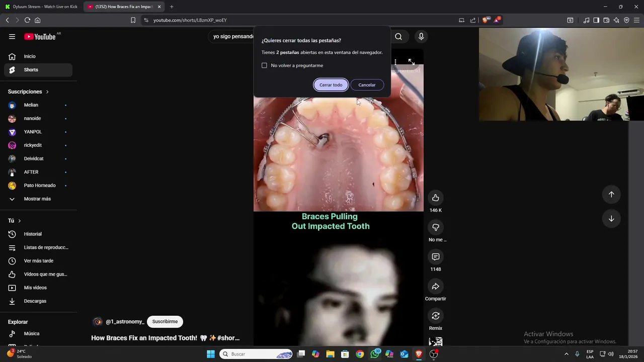Open the nanoide channel subscription
Viewport: 644px width, 362px height.
[x=38, y=118]
